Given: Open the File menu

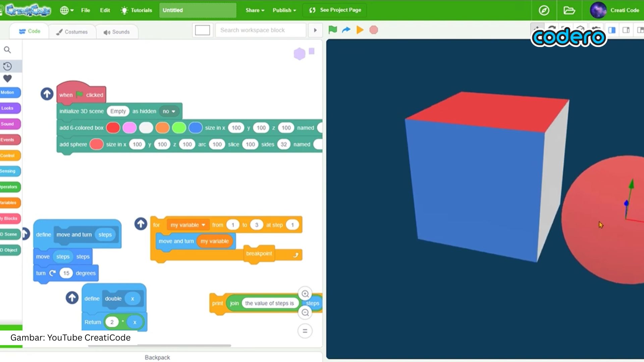Looking at the screenshot, I should (x=86, y=10).
